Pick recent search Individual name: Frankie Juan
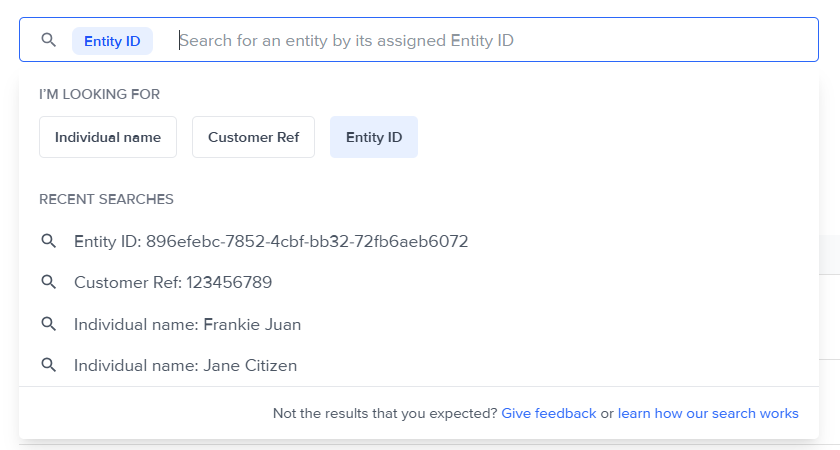The width and height of the screenshot is (840, 450). coord(187,324)
